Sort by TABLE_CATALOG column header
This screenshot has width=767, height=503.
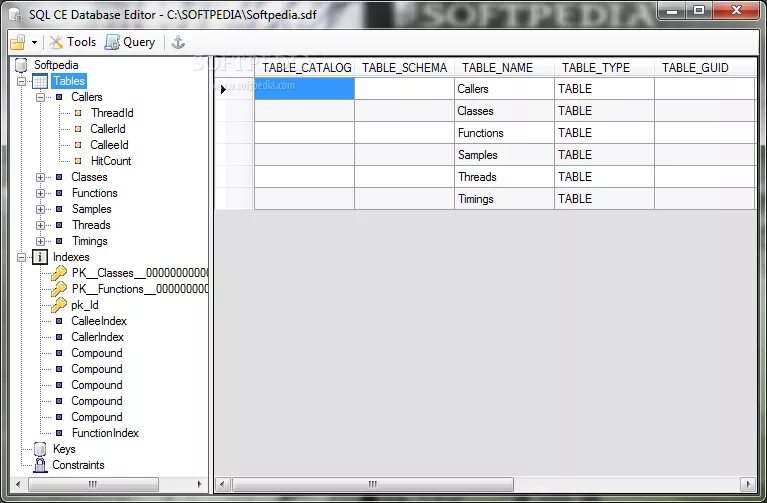pyautogui.click(x=305, y=68)
